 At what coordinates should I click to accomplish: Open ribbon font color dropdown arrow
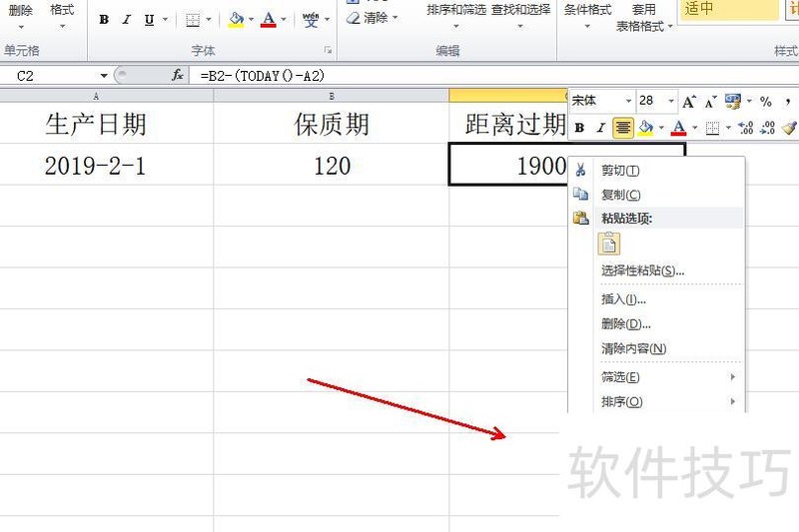pyautogui.click(x=284, y=20)
